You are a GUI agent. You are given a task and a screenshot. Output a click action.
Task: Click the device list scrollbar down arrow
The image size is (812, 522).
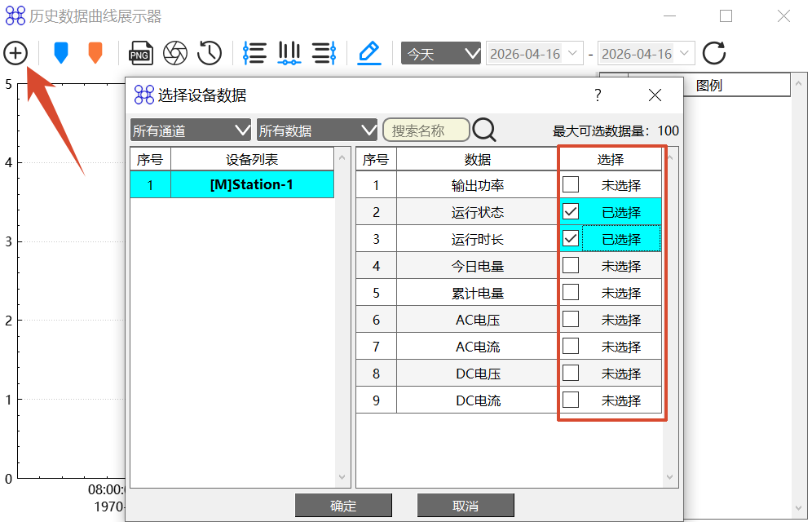[x=342, y=477]
